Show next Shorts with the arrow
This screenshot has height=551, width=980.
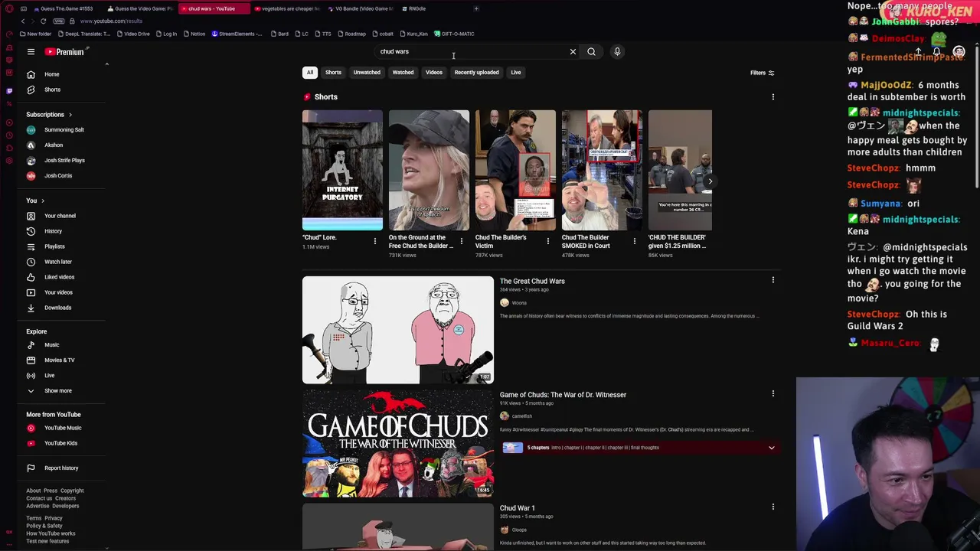(710, 181)
